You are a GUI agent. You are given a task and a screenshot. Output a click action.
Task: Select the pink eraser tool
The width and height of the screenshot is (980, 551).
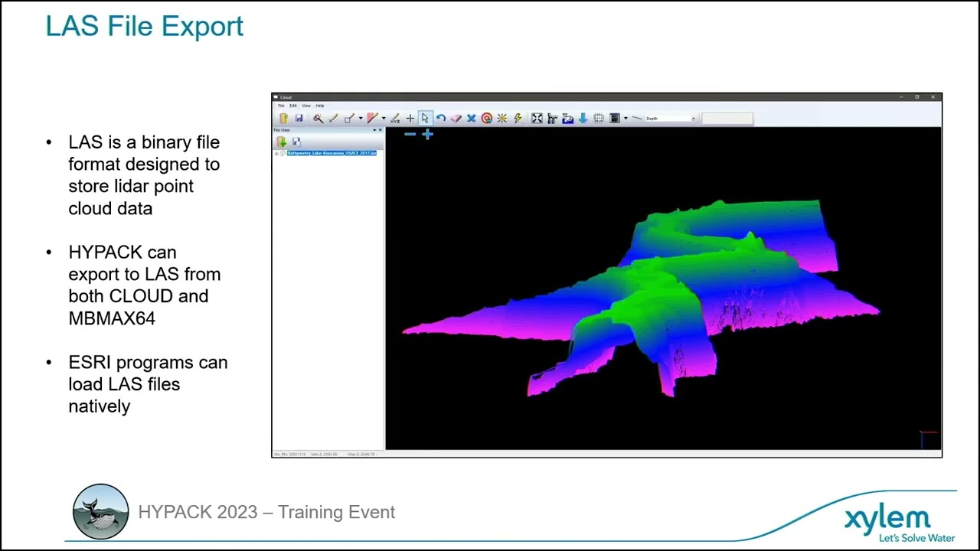point(456,118)
